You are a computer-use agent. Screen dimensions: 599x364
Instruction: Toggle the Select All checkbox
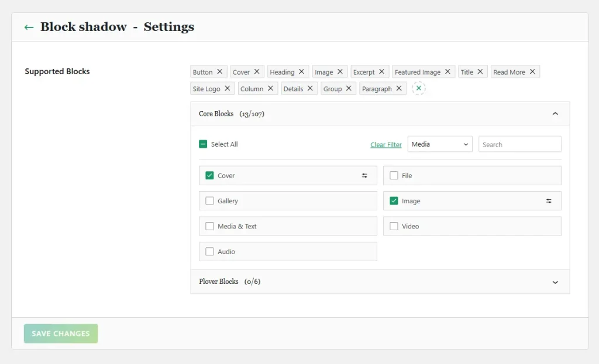coord(203,144)
